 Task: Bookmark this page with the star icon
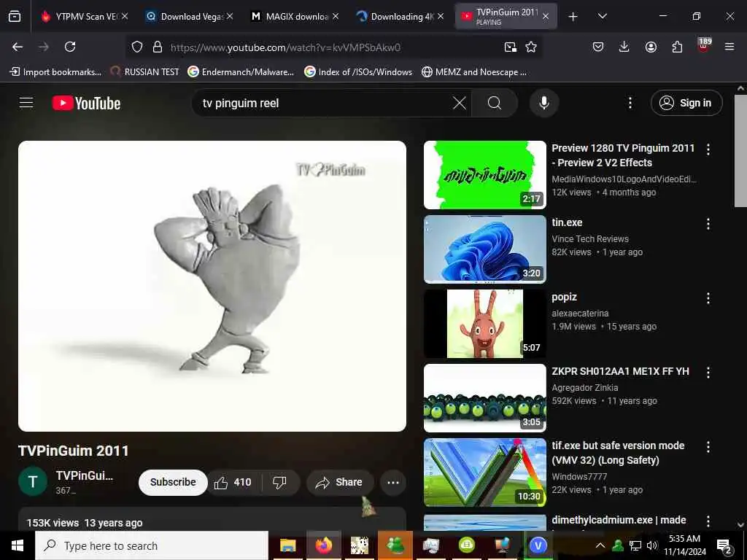[x=531, y=47]
